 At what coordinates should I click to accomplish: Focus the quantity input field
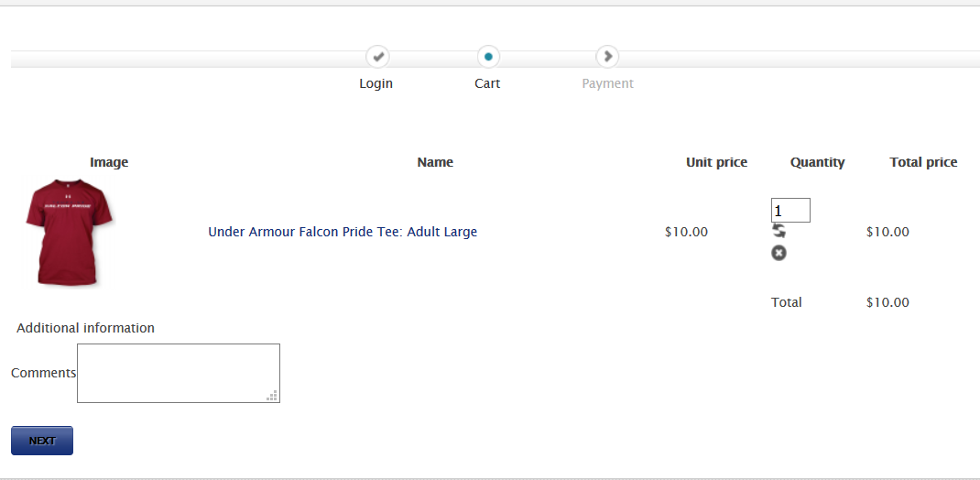[x=790, y=211]
